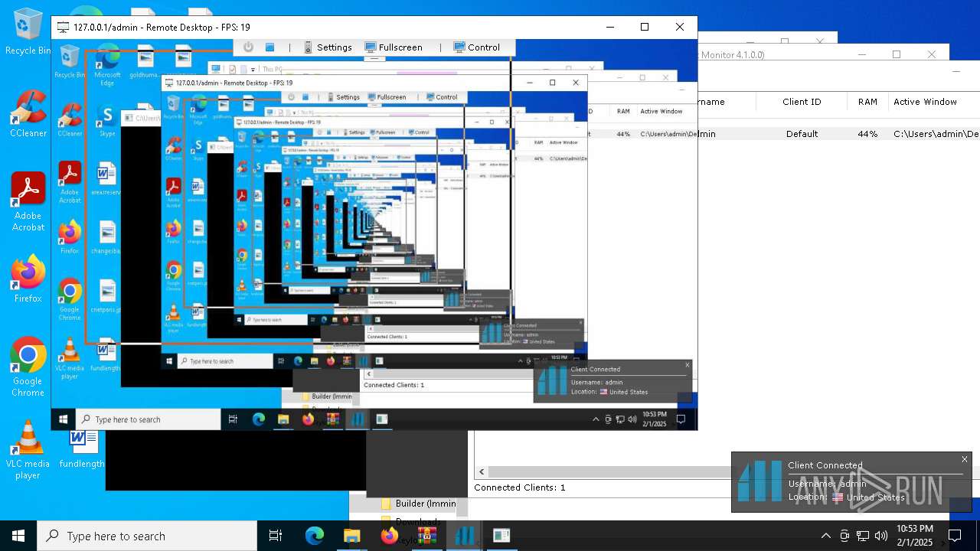The height and width of the screenshot is (551, 980).
Task: Dismiss the local Client Connected notification
Action: [965, 459]
